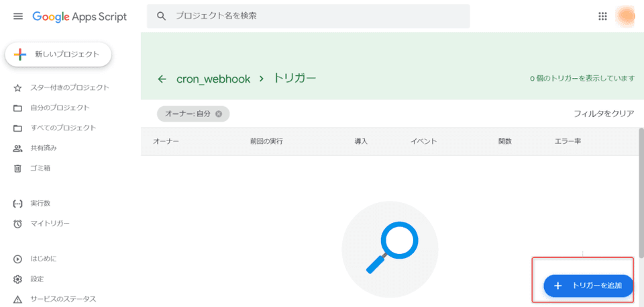Click the 新しいプロジェクト button
This screenshot has height=307, width=644.
(x=58, y=54)
